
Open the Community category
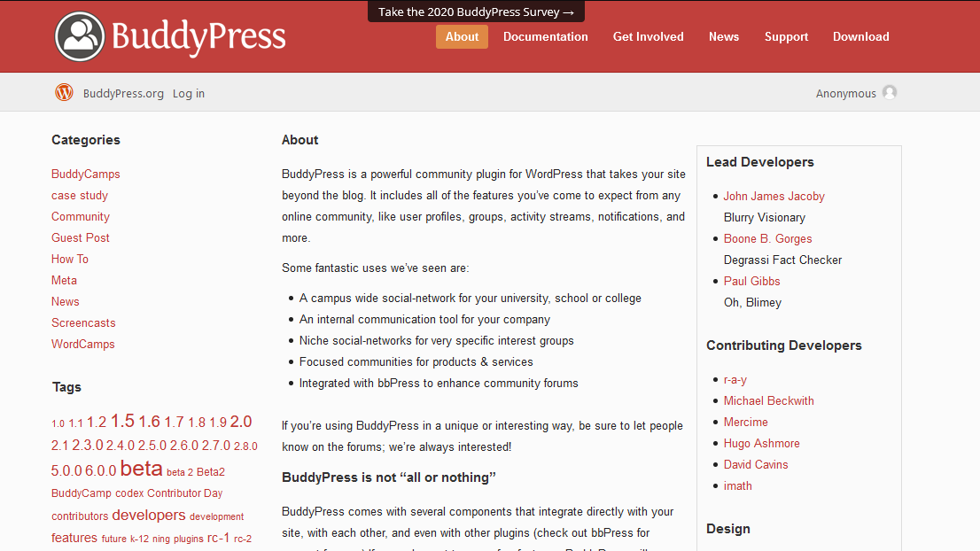[81, 217]
